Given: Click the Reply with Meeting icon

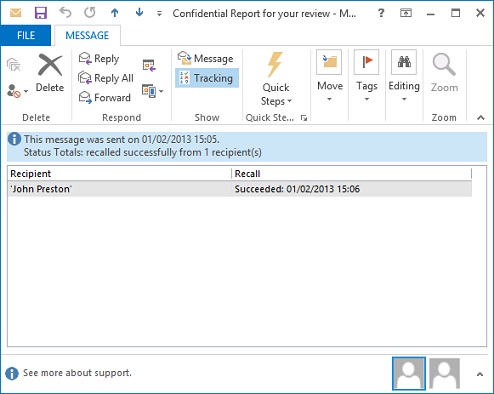Looking at the screenshot, I should [x=149, y=65].
